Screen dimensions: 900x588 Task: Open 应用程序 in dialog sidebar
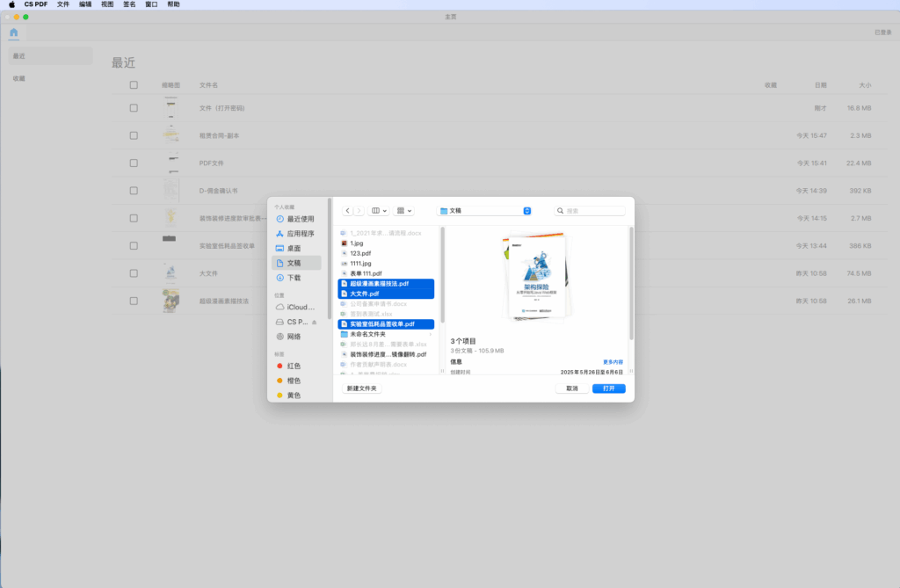point(295,234)
